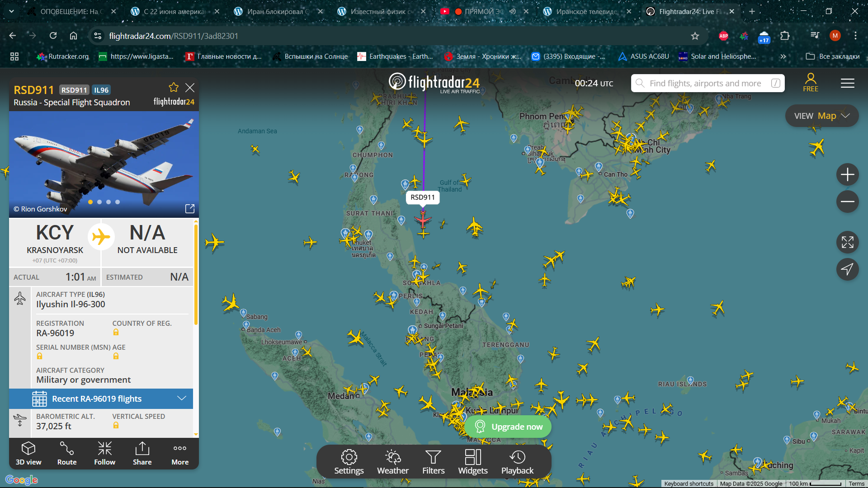This screenshot has width=868, height=488.
Task: Reload the current page
Action: (x=53, y=36)
